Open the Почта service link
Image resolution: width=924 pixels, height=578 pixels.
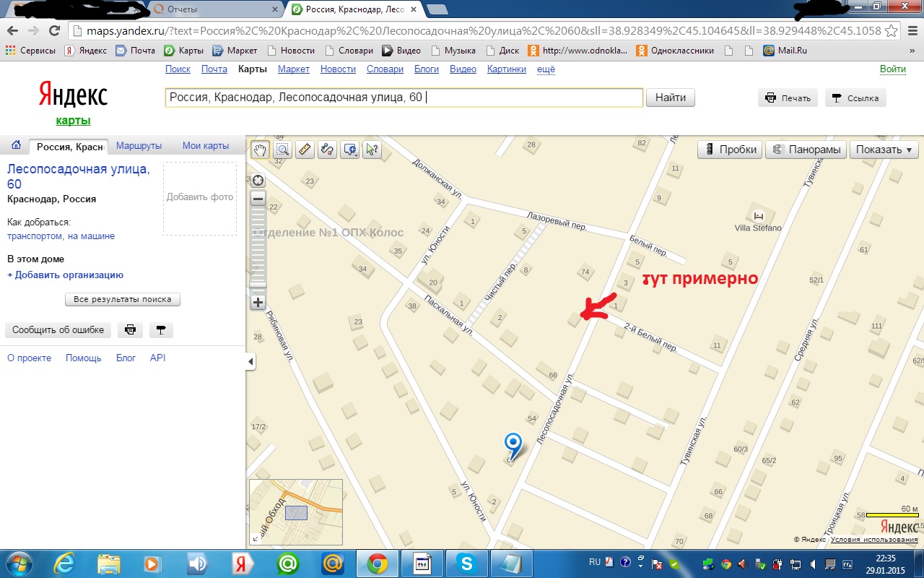(214, 69)
